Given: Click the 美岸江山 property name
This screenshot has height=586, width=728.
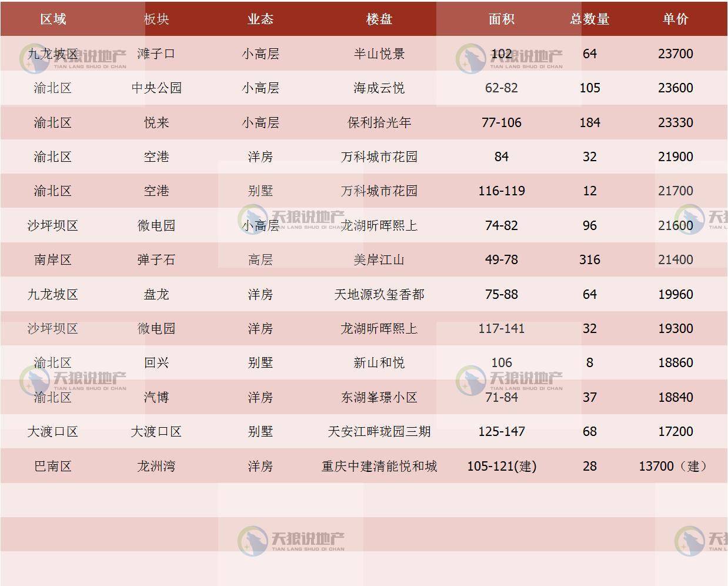Looking at the screenshot, I should [x=379, y=259].
